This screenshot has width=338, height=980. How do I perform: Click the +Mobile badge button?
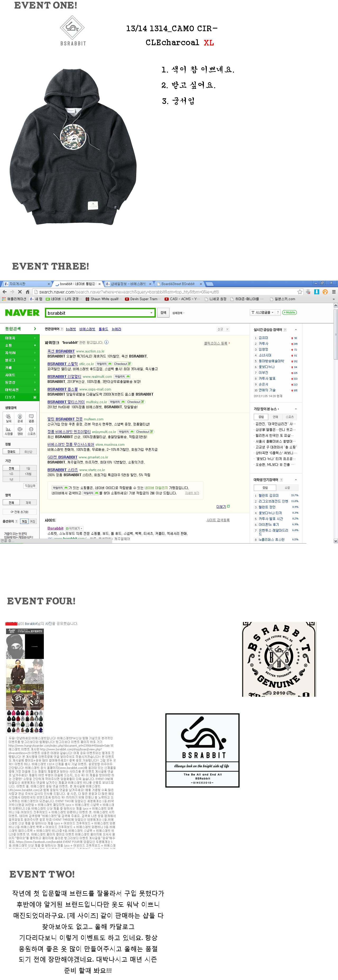(x=289, y=312)
